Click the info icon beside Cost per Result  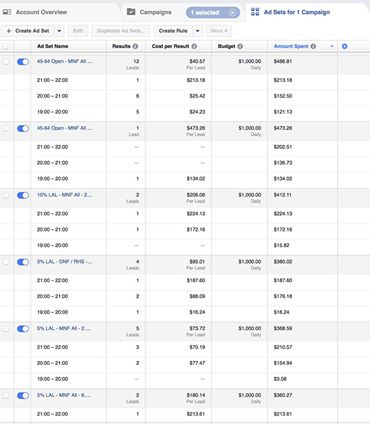pyautogui.click(x=194, y=46)
